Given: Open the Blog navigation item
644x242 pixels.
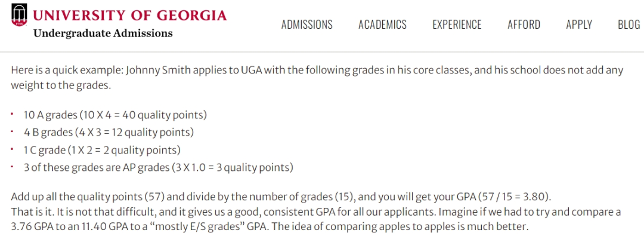Looking at the screenshot, I should click(x=629, y=24).
